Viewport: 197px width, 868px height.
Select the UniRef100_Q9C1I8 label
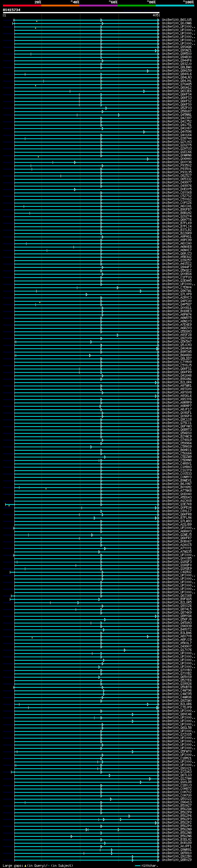(177, 419)
